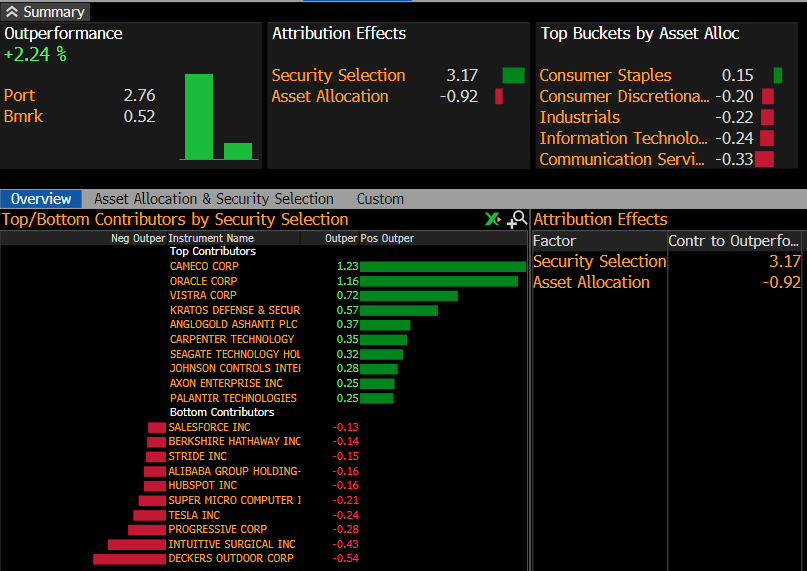The image size is (807, 571).
Task: Collapse the Summary section chevron
Action: pyautogui.click(x=12, y=12)
